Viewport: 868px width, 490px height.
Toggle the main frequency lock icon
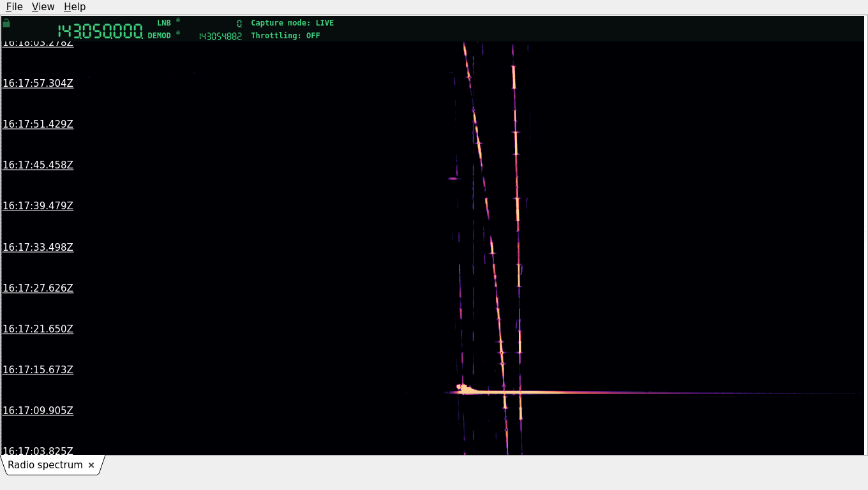click(6, 23)
